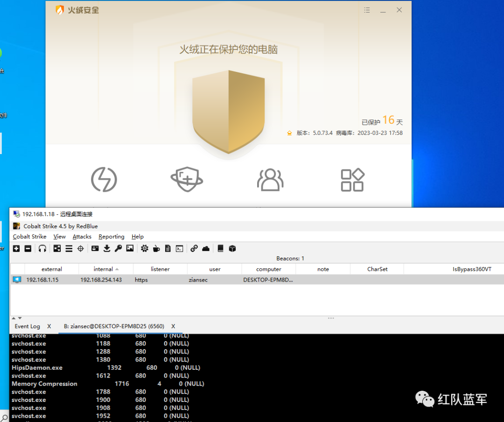Sort by the computer column header
504x422 pixels.
269,269
